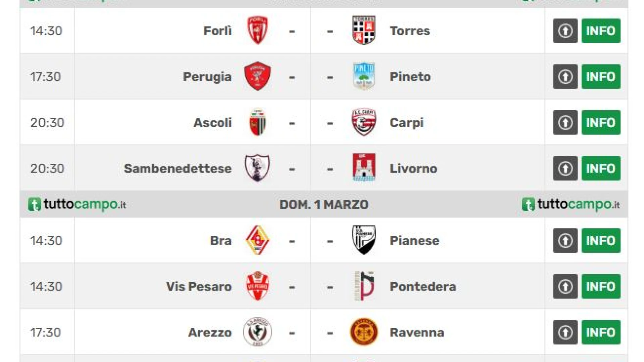Open INFO for Bra vs Pianese
The height and width of the screenshot is (362, 644).
click(600, 241)
